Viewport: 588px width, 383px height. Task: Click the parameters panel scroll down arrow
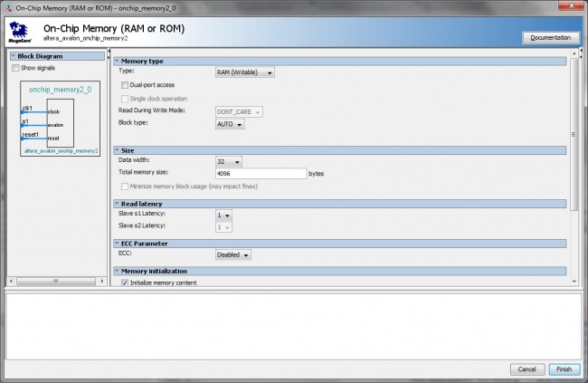574,282
